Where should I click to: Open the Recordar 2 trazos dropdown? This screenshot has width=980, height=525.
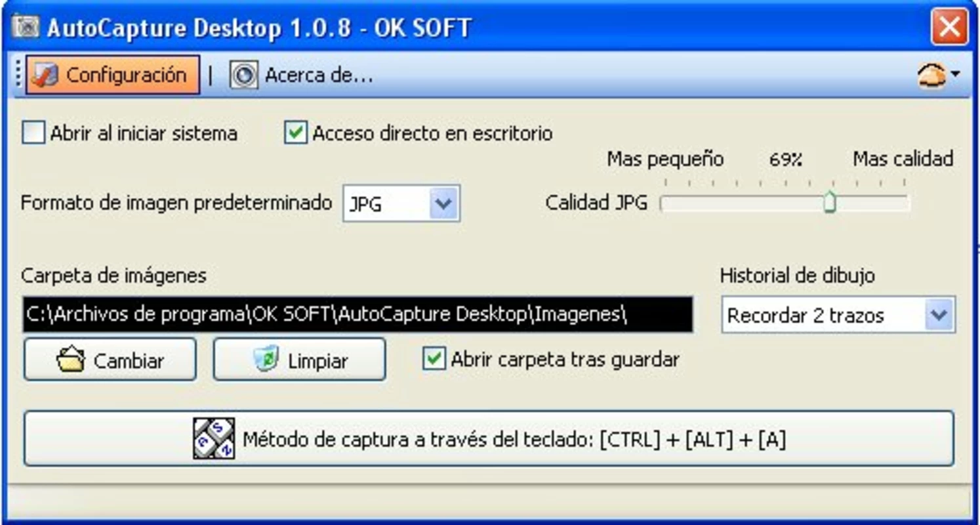(x=939, y=315)
